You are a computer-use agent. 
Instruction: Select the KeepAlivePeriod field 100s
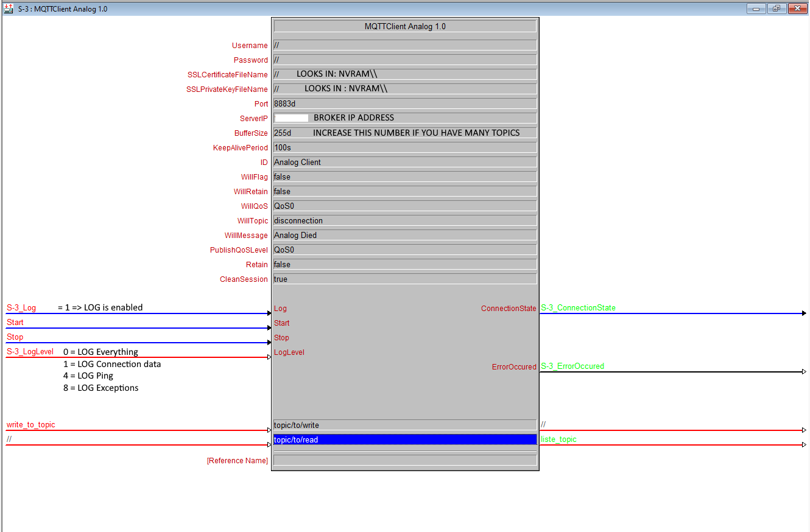(x=405, y=147)
